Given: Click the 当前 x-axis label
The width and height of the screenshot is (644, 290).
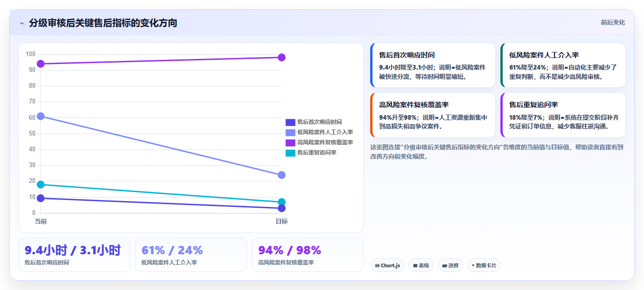Looking at the screenshot, I should [41, 221].
